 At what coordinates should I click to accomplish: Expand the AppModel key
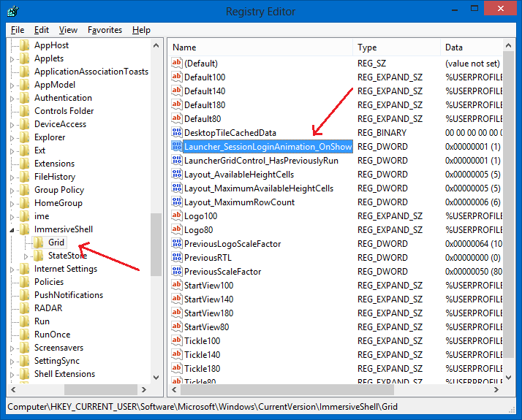tap(12, 85)
